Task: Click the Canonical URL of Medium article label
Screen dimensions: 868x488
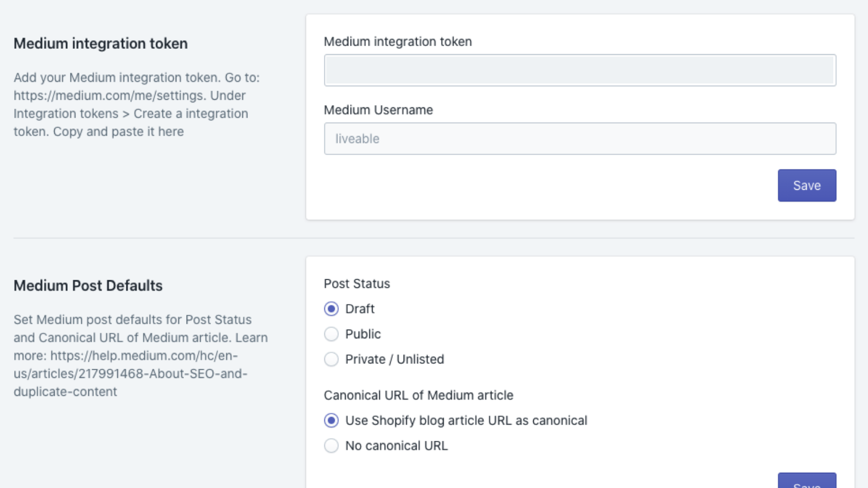Action: point(418,395)
